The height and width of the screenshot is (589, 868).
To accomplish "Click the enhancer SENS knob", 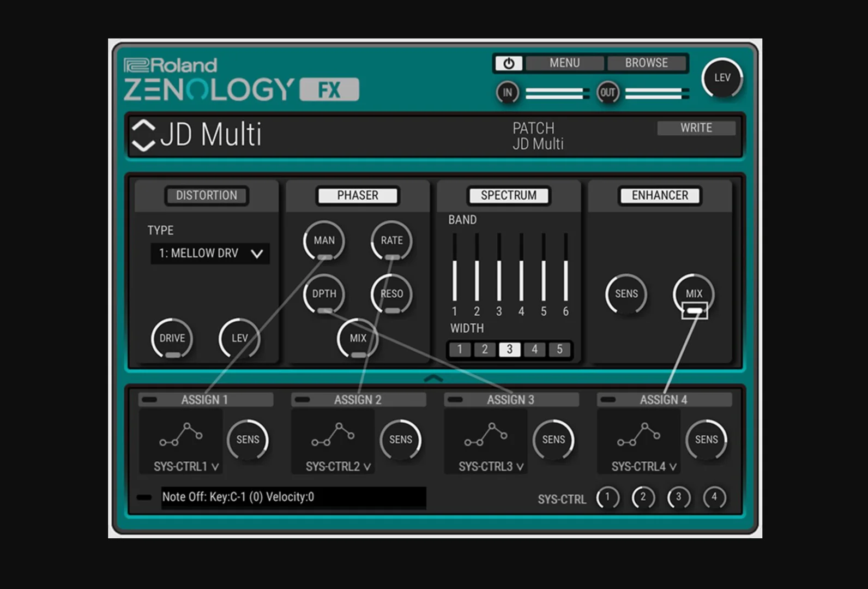I will tap(626, 294).
